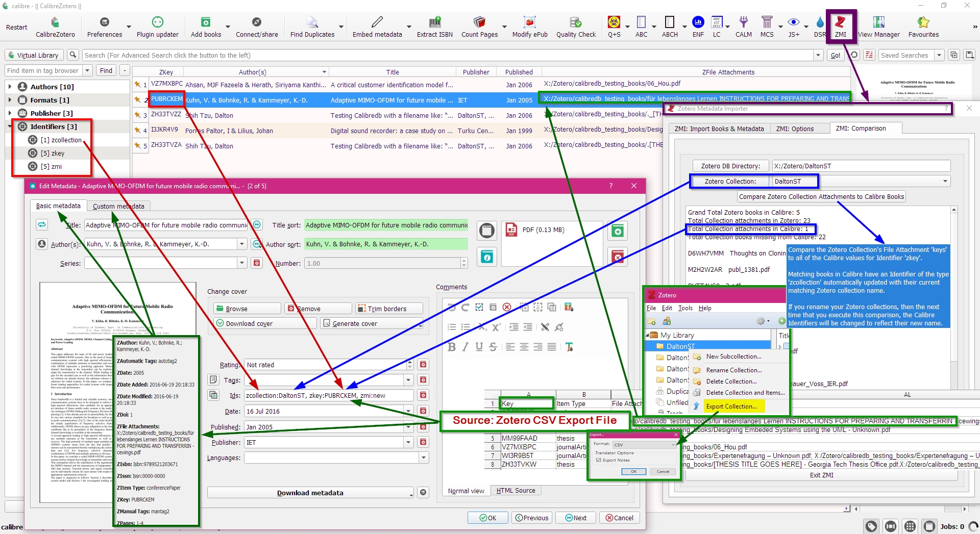Image resolution: width=980 pixels, height=534 pixels.
Task: Select the [5] zkey identifier item
Action: tap(53, 153)
